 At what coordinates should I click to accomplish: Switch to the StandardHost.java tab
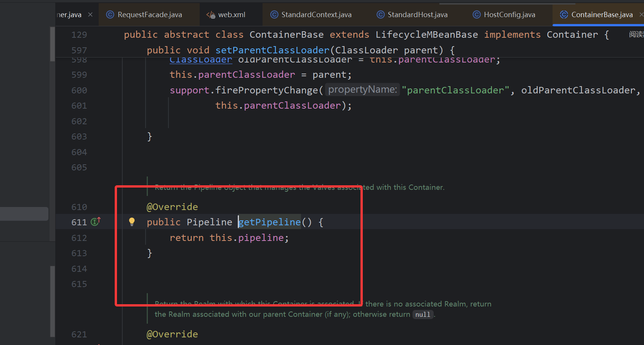(417, 14)
